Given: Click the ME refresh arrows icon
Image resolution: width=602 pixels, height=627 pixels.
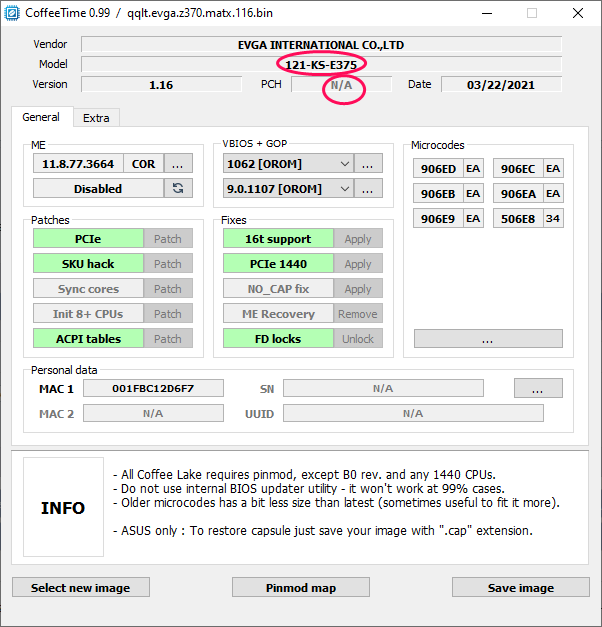Looking at the screenshot, I should point(178,188).
